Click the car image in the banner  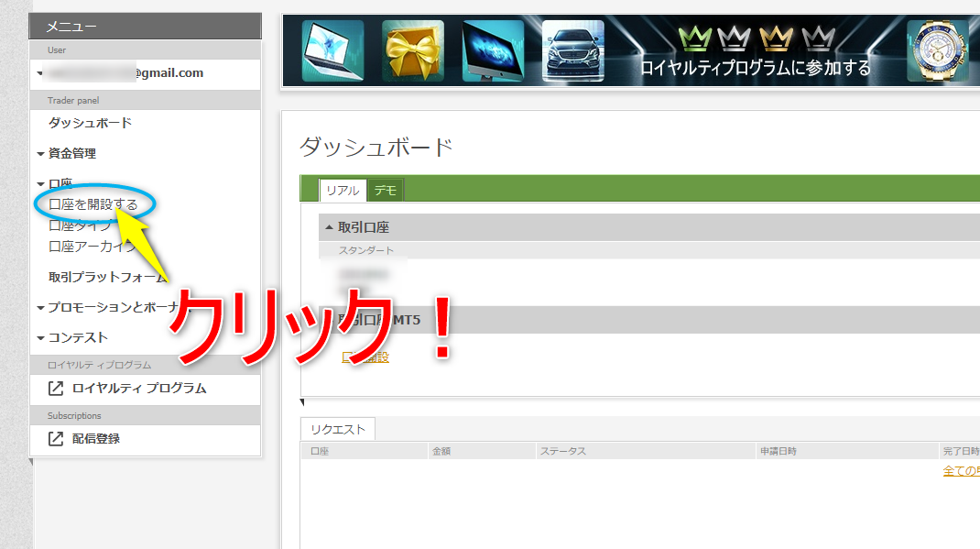pos(573,51)
